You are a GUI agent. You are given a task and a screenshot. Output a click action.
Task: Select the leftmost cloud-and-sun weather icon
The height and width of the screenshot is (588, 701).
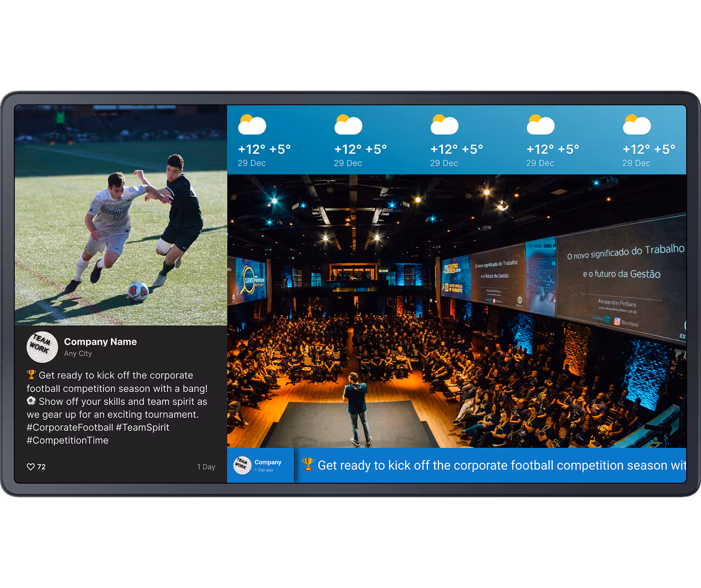[252, 124]
